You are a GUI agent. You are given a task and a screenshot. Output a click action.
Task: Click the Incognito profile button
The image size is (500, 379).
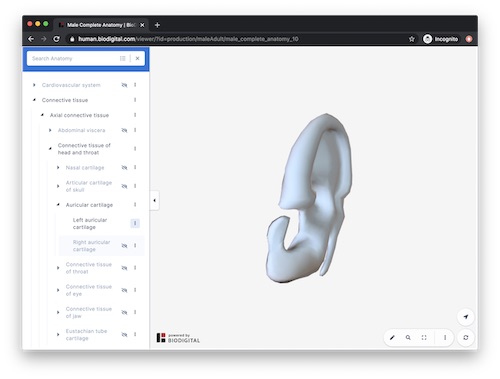tap(441, 39)
